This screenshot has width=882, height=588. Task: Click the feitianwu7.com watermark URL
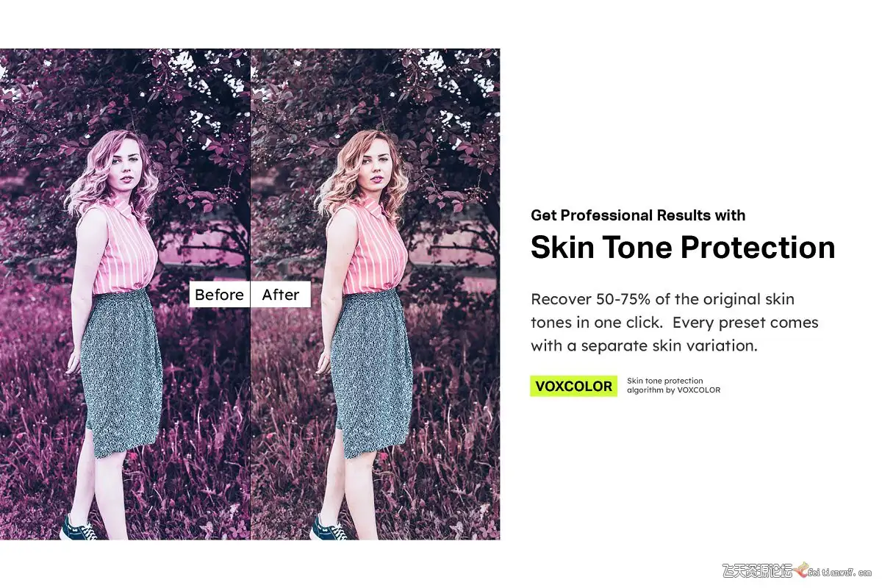tap(839, 570)
